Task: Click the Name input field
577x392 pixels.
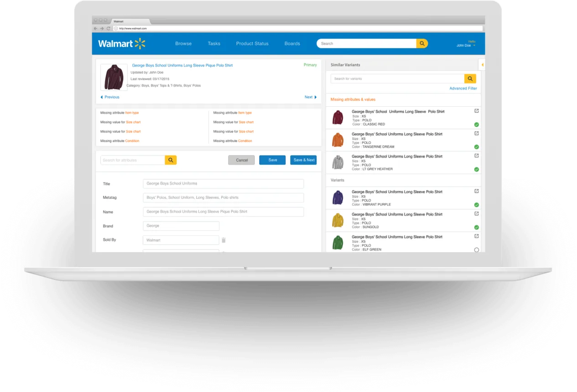Action: click(x=223, y=212)
